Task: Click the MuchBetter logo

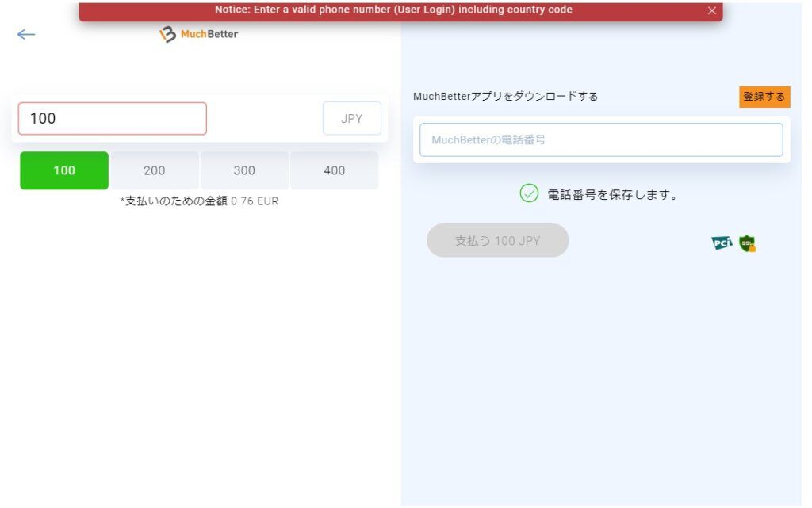Action: [199, 34]
